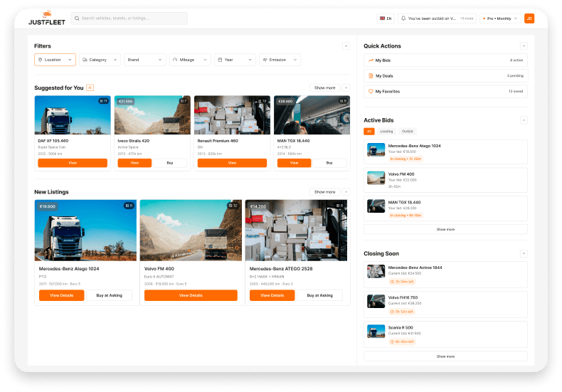This screenshot has width=562, height=392.
Task: Open the EN language selector
Action: [x=386, y=18]
